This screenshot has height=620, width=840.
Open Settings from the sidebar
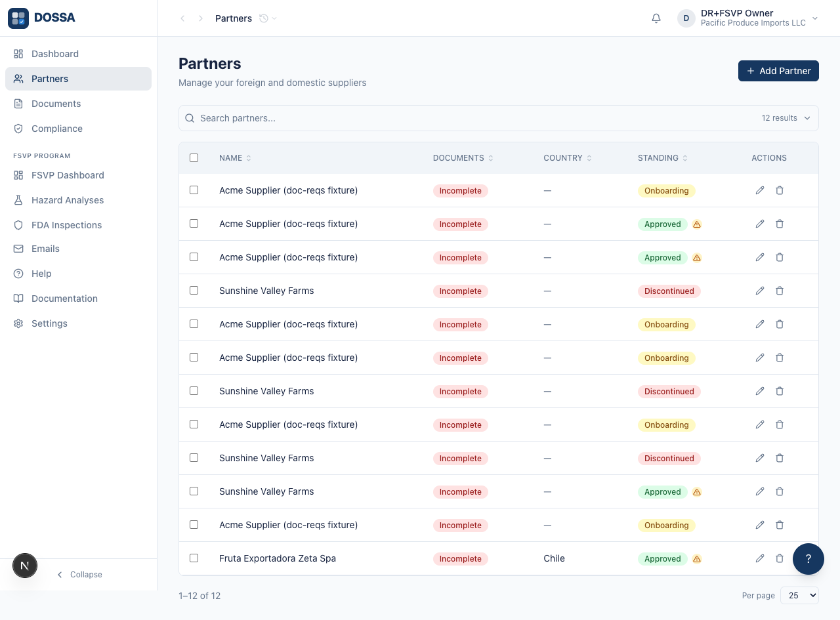[78, 323]
